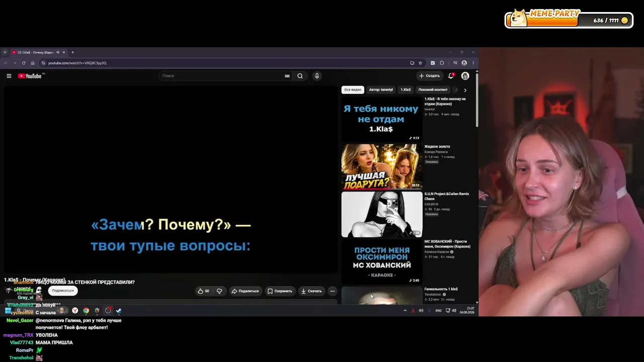Bookmark this page with the star
The height and width of the screenshot is (362, 644).
[420, 63]
